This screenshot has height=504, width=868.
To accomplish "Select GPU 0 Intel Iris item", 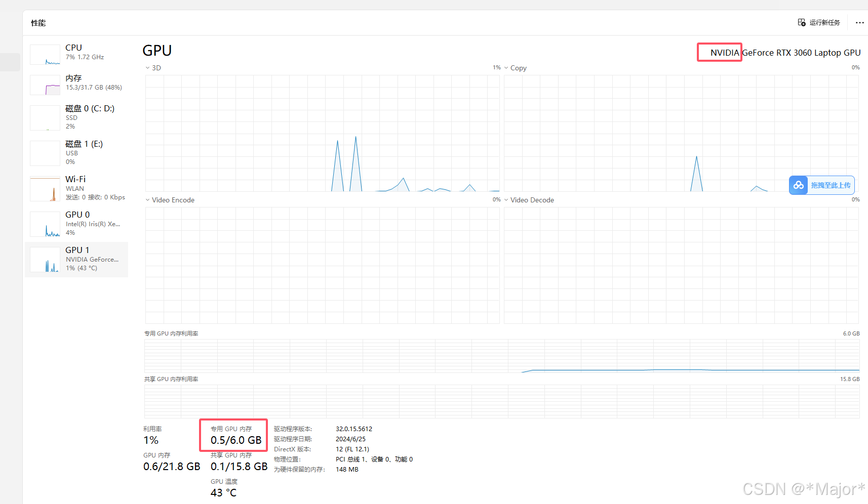I will click(x=76, y=224).
